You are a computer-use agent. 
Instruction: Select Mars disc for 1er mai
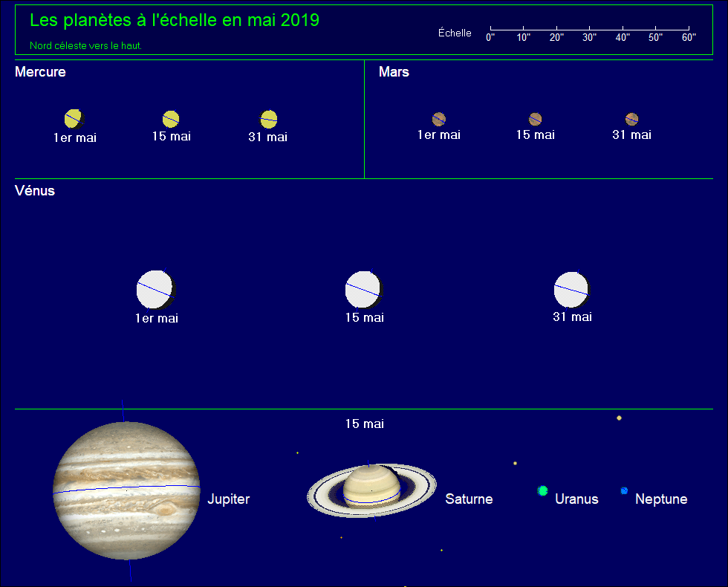click(439, 120)
